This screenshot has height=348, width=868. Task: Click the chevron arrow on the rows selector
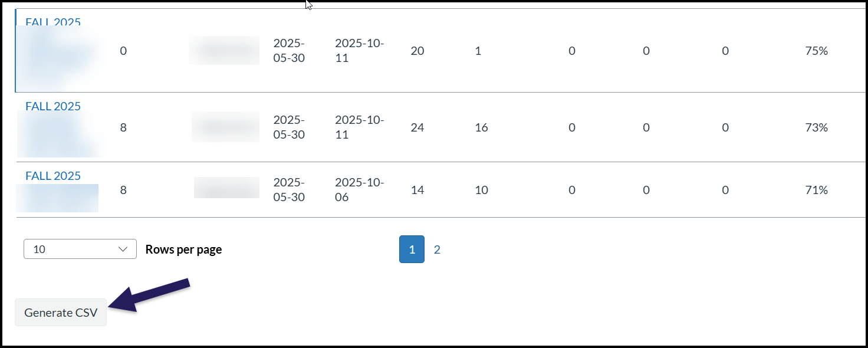tap(123, 249)
